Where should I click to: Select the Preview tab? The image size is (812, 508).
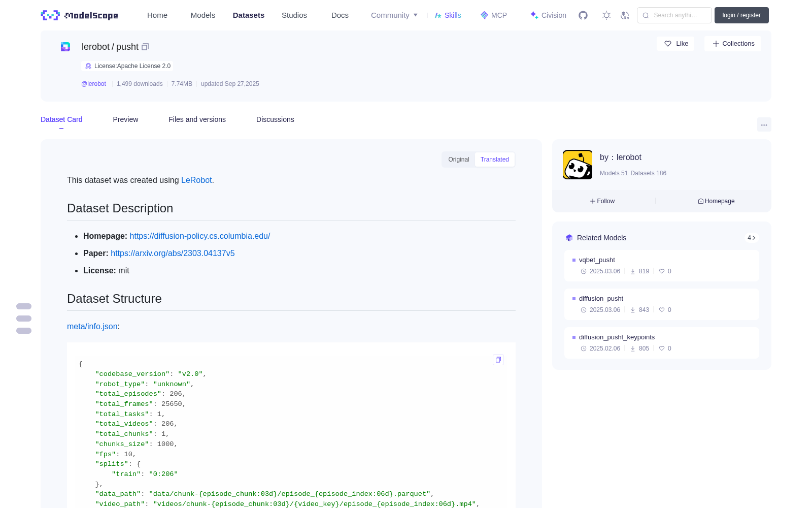[125, 119]
